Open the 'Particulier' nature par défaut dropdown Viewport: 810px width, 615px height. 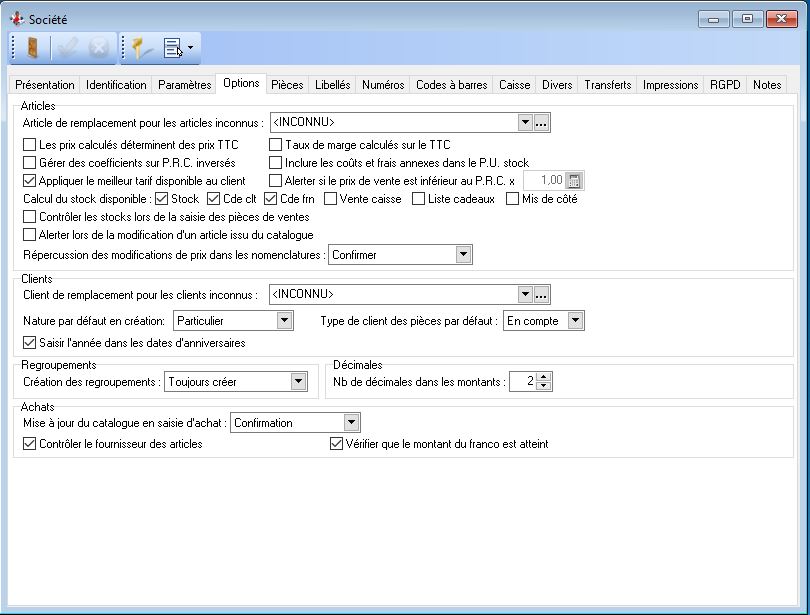[x=284, y=321]
